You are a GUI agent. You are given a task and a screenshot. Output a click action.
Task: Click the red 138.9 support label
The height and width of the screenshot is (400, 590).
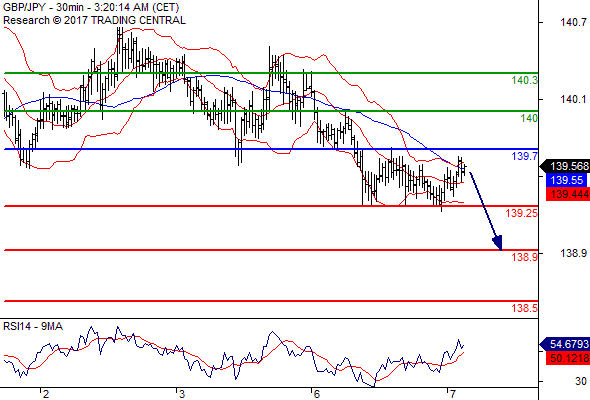(524, 257)
